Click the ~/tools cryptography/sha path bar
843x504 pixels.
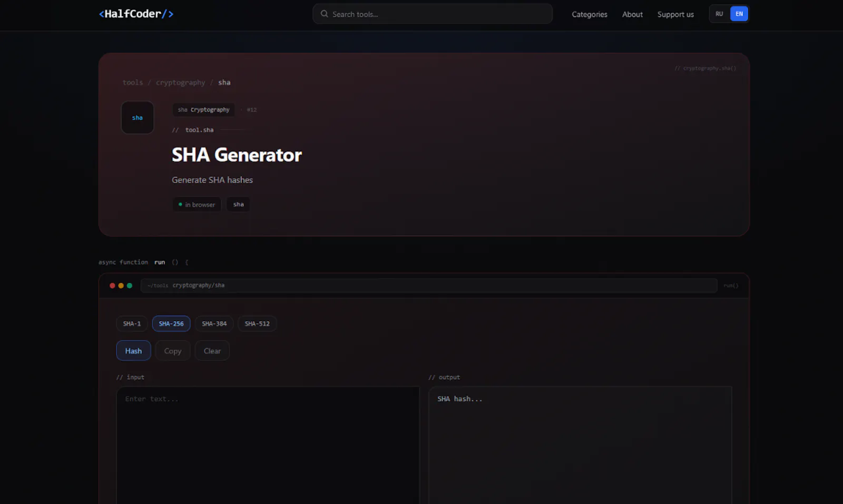(429, 285)
